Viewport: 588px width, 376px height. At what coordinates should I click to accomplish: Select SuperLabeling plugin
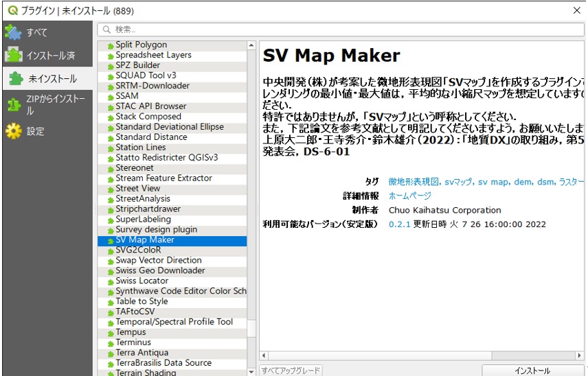pyautogui.click(x=172, y=219)
